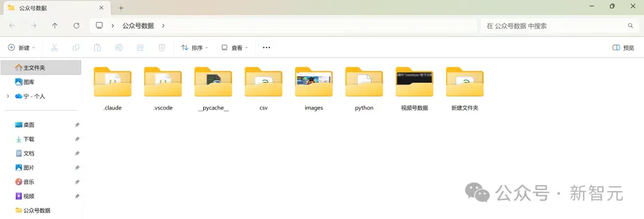Go back with the left arrow
644x219 pixels.
coord(12,26)
